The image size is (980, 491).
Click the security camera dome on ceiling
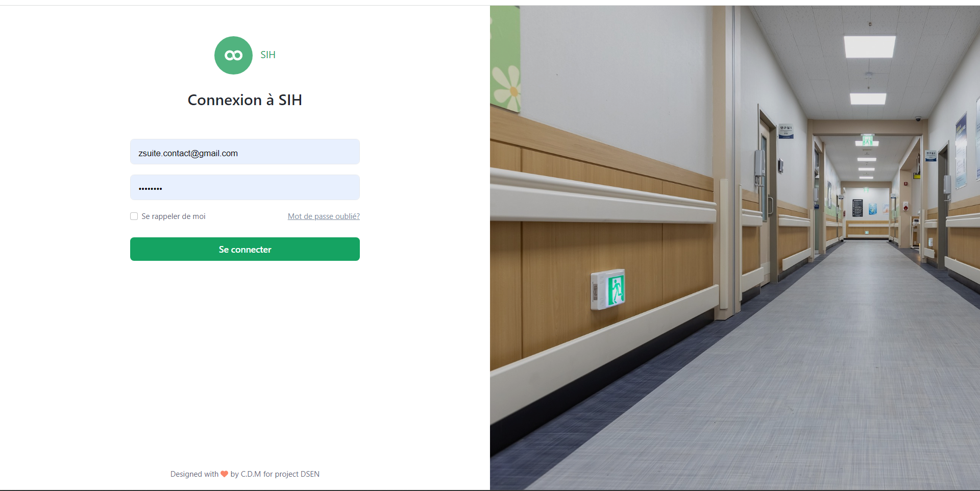[918, 118]
